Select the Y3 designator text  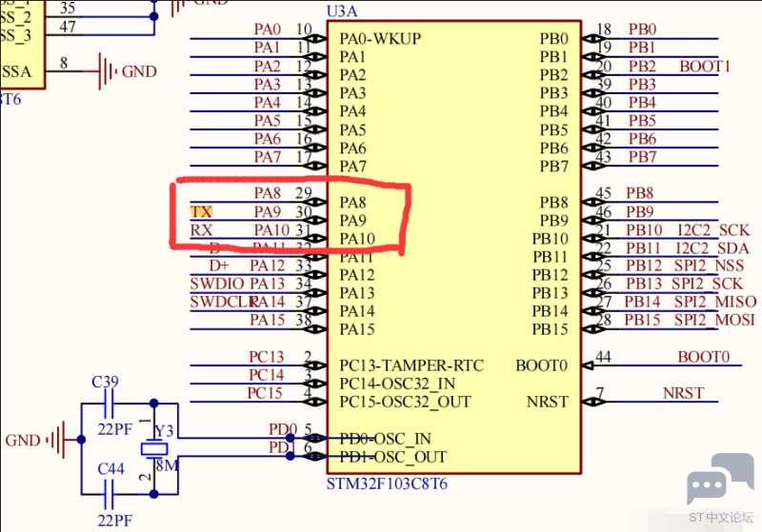164,431
